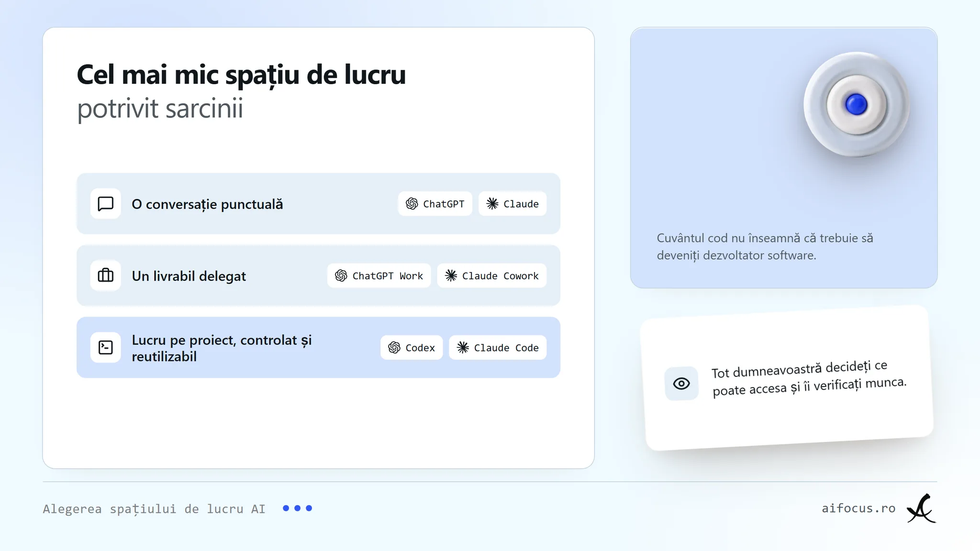Screen dimensions: 980x551
Task: Click the chat bubble icon beside O conversație punctuală
Action: point(105,204)
